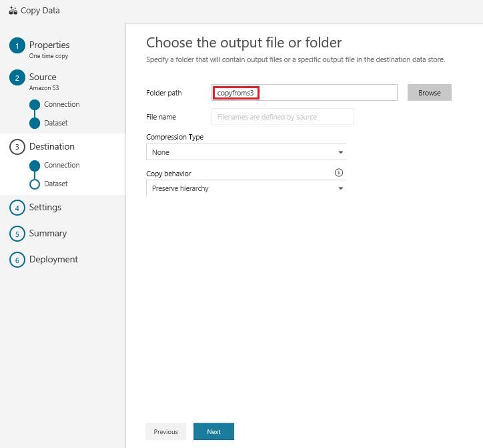Viewport: 483px width, 448px height.
Task: Click the Folder path input field
Action: pyautogui.click(x=305, y=93)
